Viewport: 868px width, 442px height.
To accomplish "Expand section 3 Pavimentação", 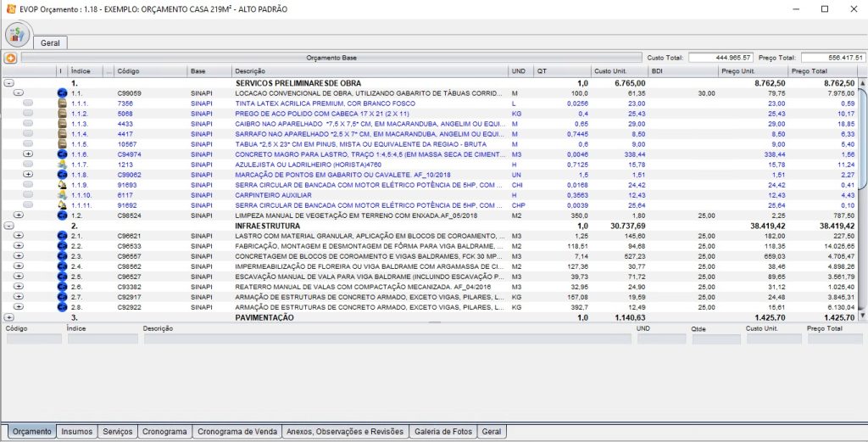I will pyautogui.click(x=8, y=317).
